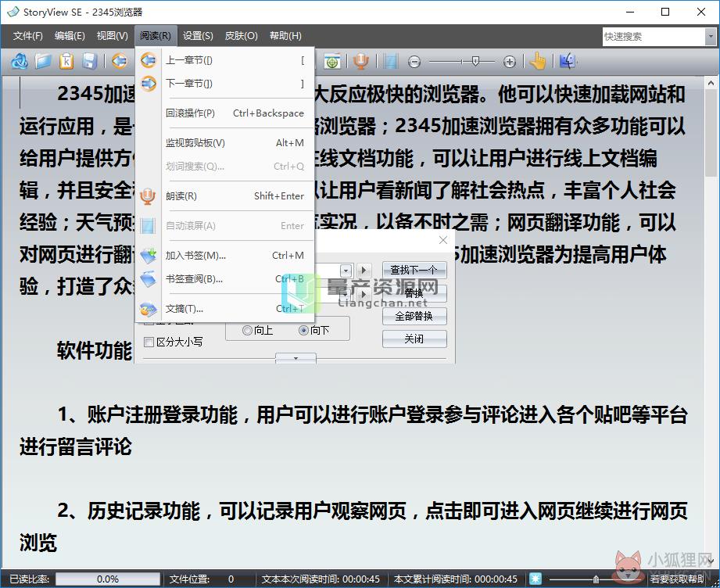The height and width of the screenshot is (588, 720).
Task: Click the 已读比率 progress bar showing 0.0%
Action: [108, 579]
